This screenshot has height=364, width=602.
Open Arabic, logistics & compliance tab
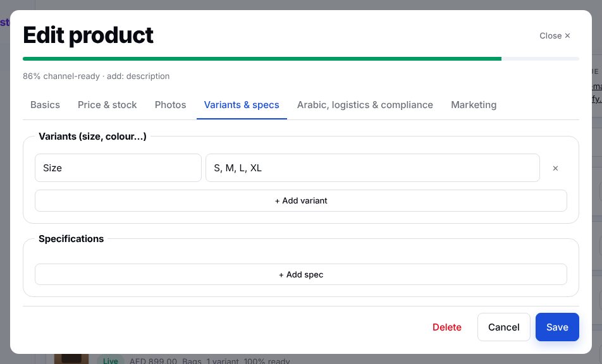[365, 105]
